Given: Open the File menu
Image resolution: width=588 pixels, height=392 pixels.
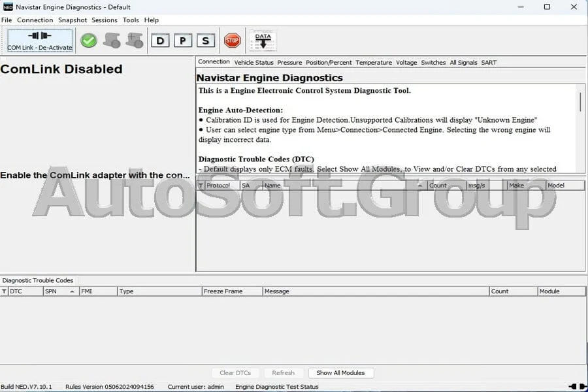Looking at the screenshot, I should point(7,20).
